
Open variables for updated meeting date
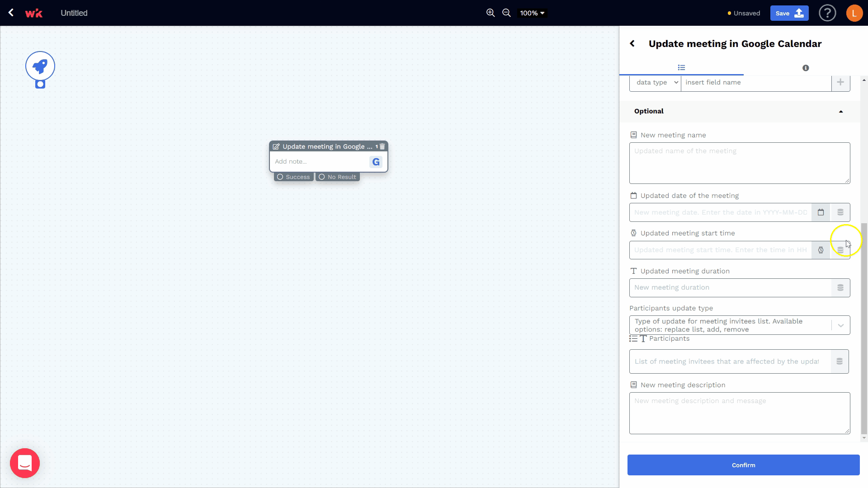click(x=840, y=212)
